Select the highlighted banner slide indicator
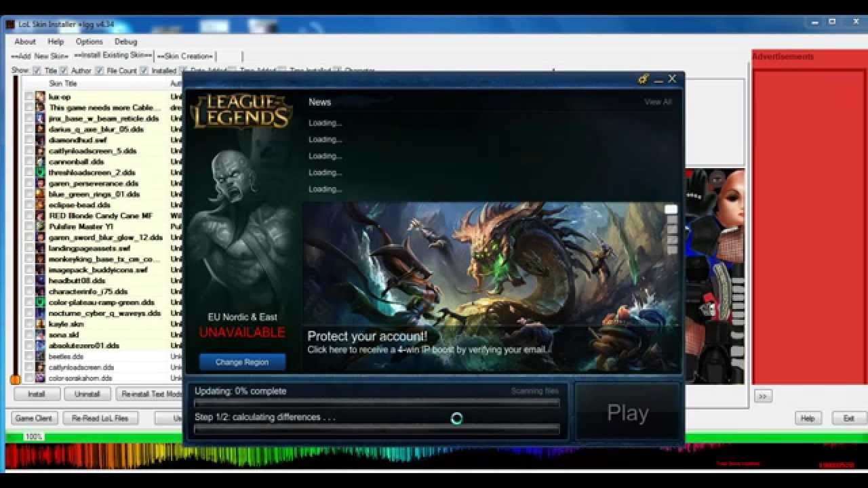The width and height of the screenshot is (868, 488). coord(671,209)
